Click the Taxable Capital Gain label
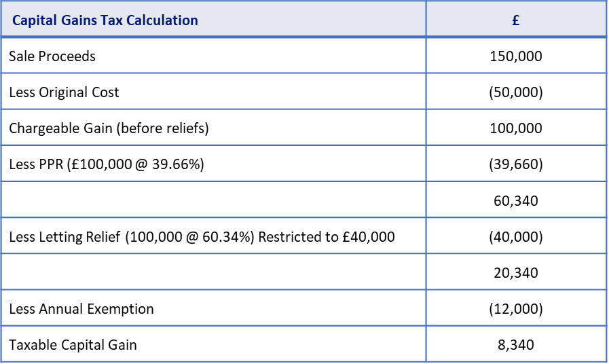 73,345
